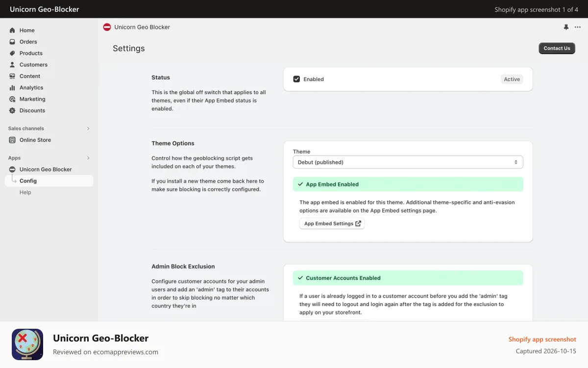This screenshot has height=368, width=588.
Task: Expand the Sales channels section chevron
Action: click(x=88, y=129)
